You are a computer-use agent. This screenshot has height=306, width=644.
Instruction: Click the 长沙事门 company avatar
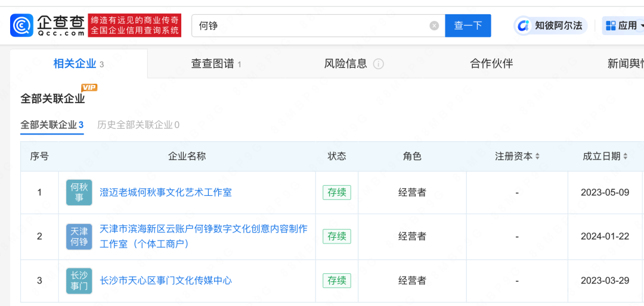coord(79,280)
